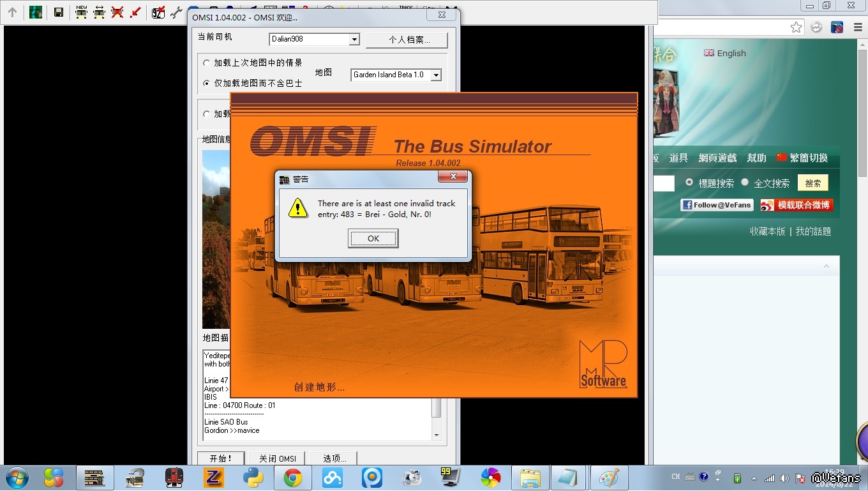Click the help question mark tray icon
This screenshot has height=491, width=868.
tap(704, 477)
